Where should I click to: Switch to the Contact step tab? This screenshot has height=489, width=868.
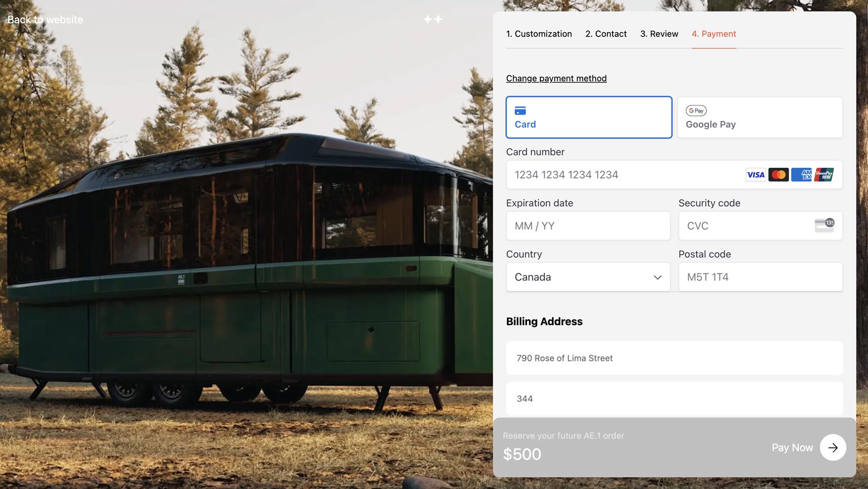606,34
